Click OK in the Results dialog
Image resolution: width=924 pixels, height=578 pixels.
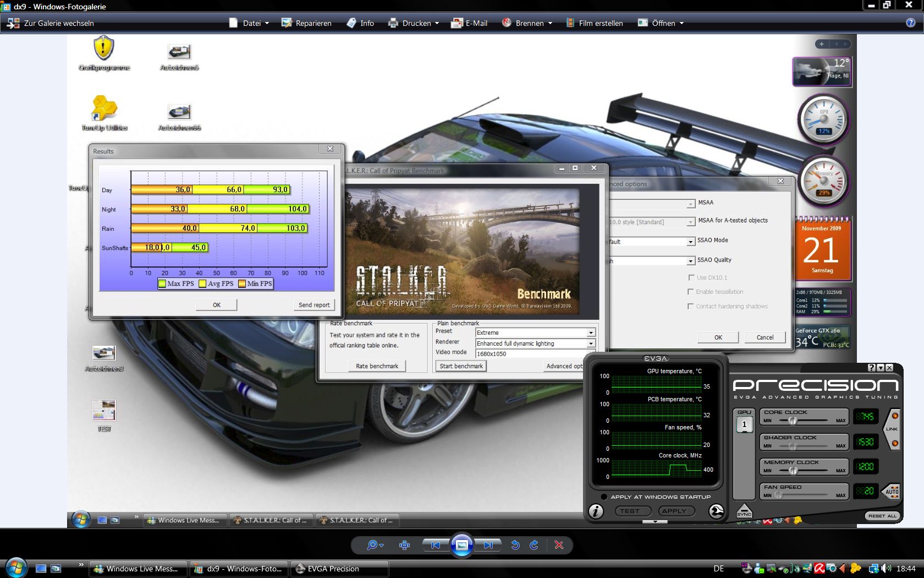click(x=217, y=305)
